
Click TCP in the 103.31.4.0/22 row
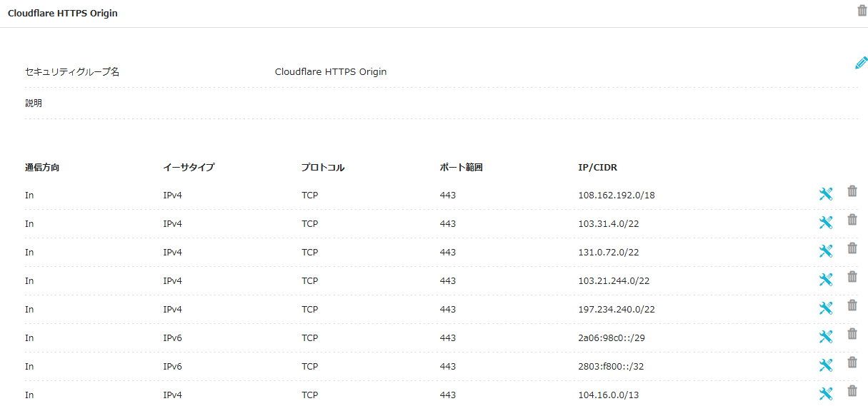309,223
